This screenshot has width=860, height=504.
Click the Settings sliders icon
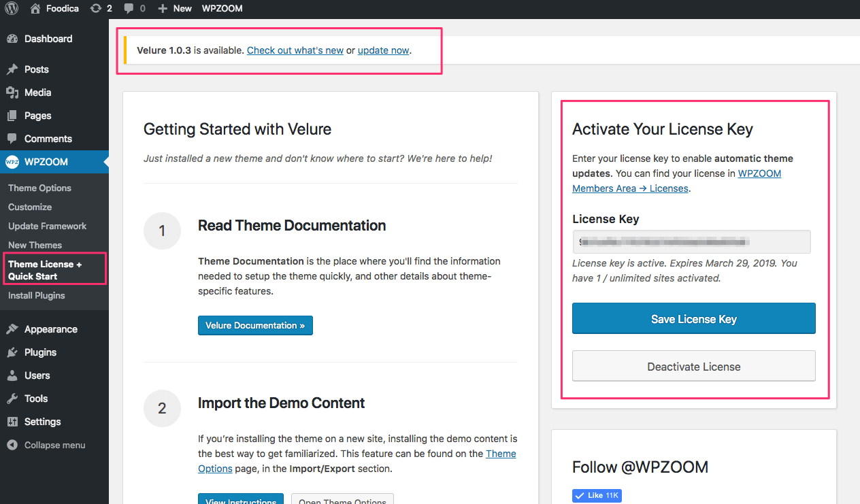[12, 422]
